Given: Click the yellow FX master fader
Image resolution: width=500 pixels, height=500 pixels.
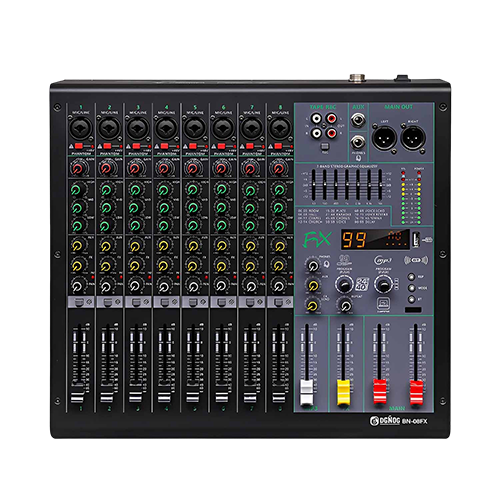Looking at the screenshot, I should pyautogui.click(x=344, y=392).
